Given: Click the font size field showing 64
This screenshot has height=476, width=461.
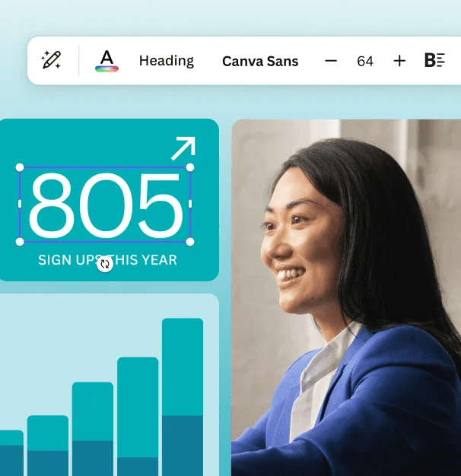Looking at the screenshot, I should (x=365, y=62).
